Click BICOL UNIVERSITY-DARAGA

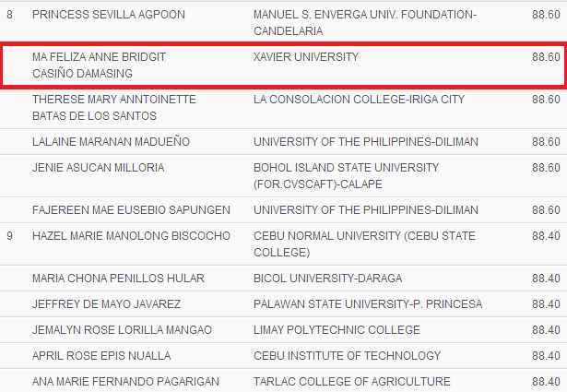[327, 278]
